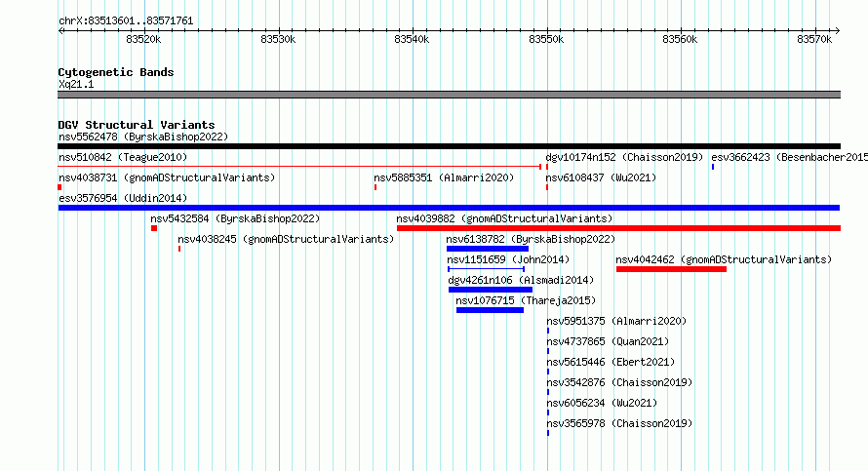Select the long blue esv3576954 bar
This screenshot has height=471, width=868.
click(449, 208)
